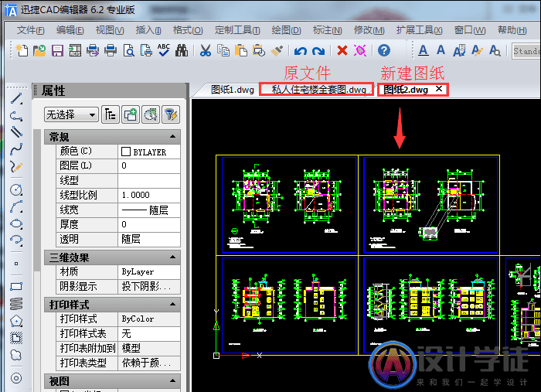Open the 无选择 selection dropdown
The width and height of the screenshot is (541, 392).
coord(71,114)
